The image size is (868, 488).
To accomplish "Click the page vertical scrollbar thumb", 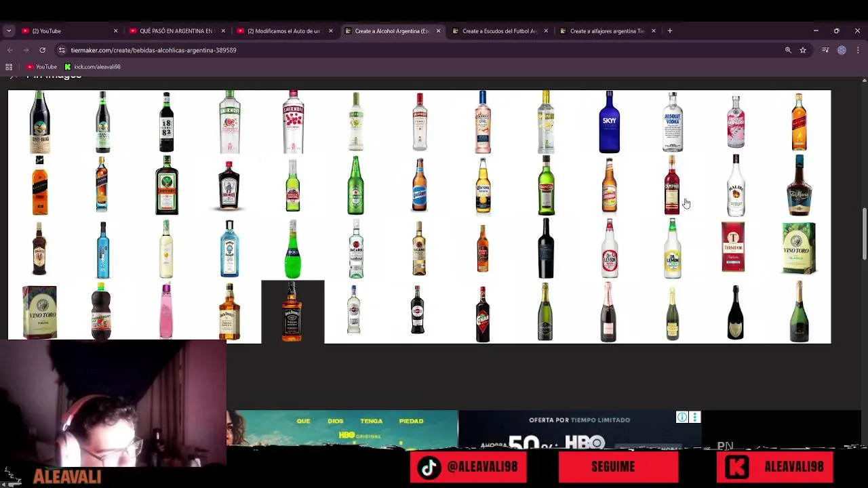I will coord(864,234).
